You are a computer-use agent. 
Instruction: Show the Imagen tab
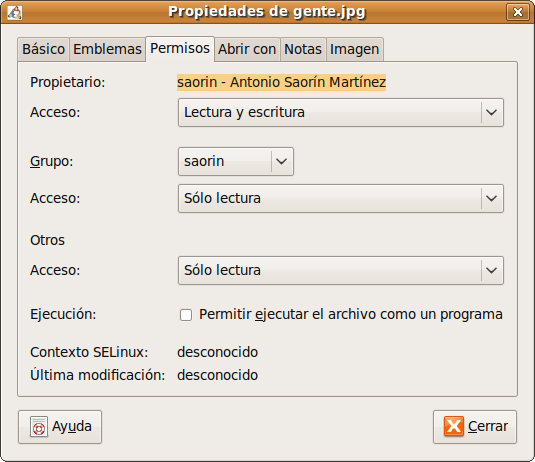tap(355, 49)
